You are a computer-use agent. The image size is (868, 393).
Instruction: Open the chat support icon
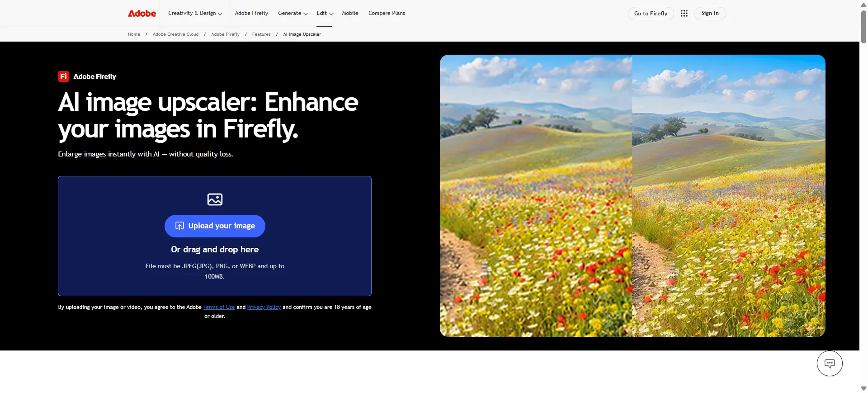tap(830, 363)
